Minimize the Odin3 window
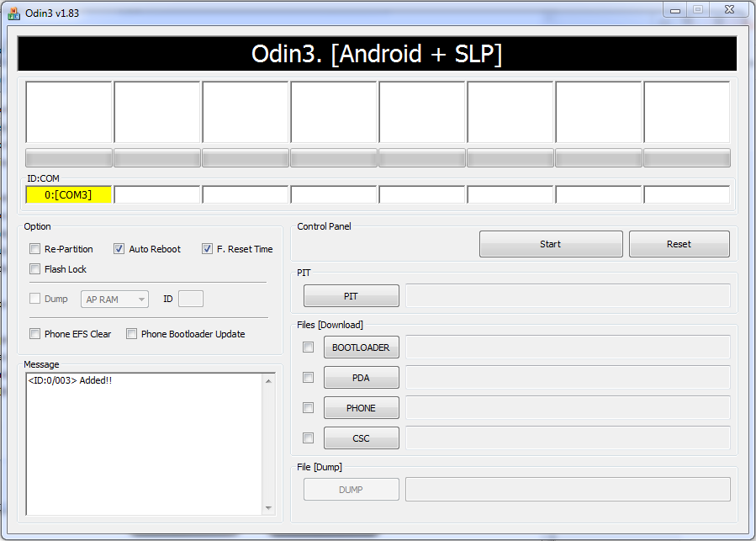 click(x=675, y=9)
